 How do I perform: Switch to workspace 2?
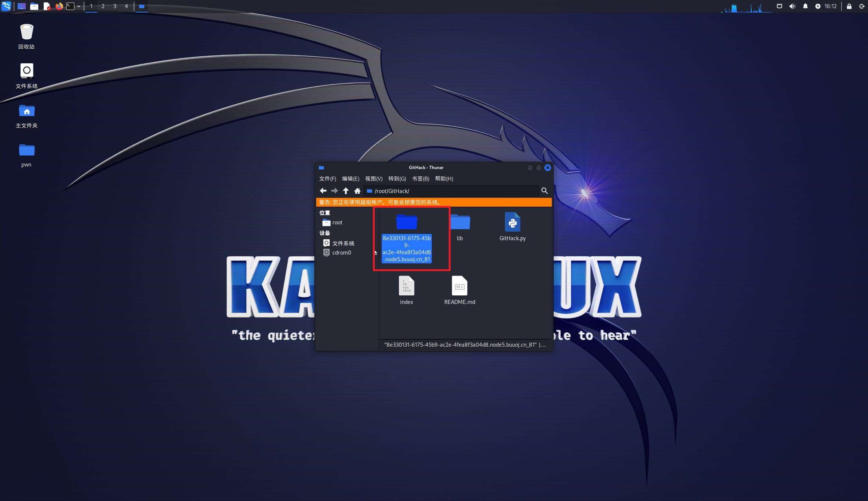coord(103,6)
